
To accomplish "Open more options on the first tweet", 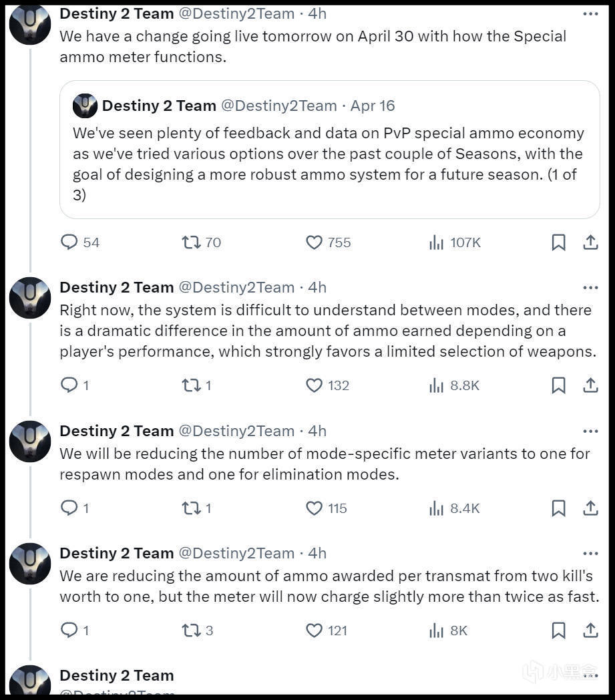I will [590, 13].
